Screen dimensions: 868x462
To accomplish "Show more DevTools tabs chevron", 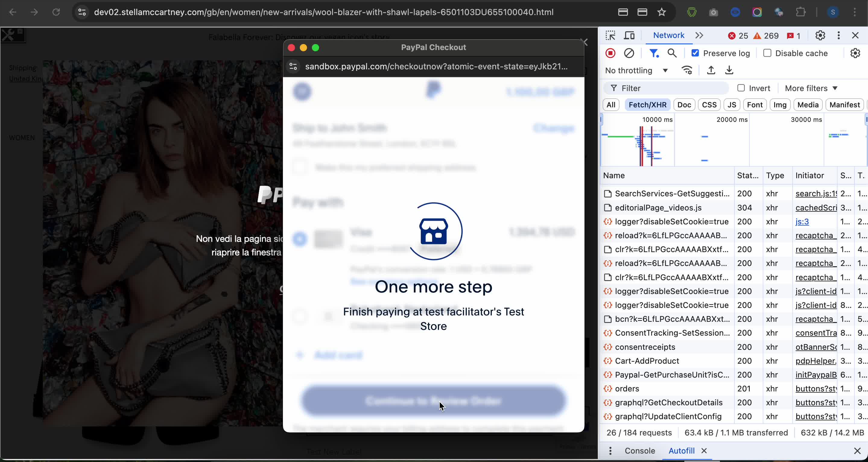I will pos(699,35).
